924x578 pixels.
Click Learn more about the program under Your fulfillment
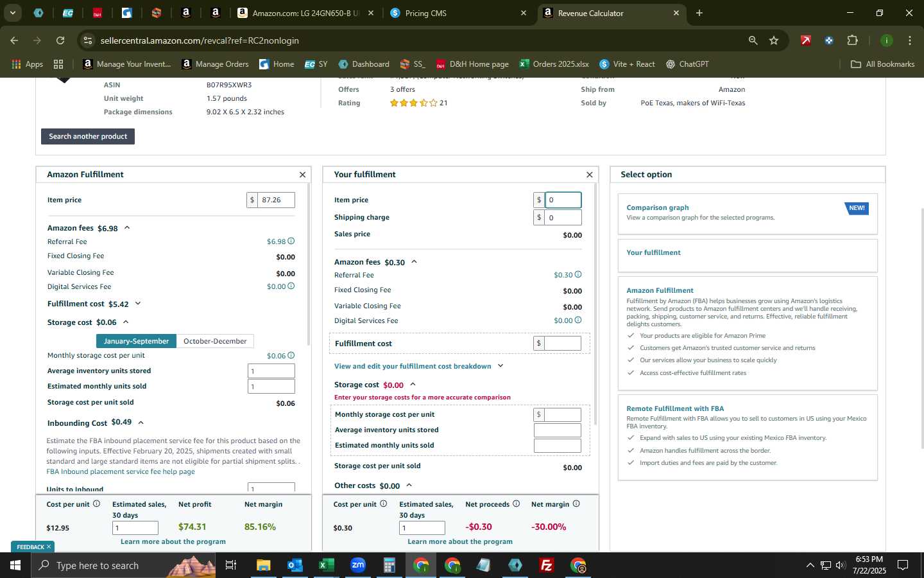point(460,541)
